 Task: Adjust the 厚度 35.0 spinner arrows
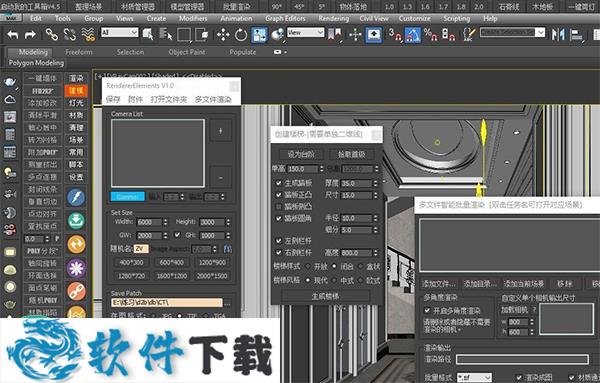[375, 183]
